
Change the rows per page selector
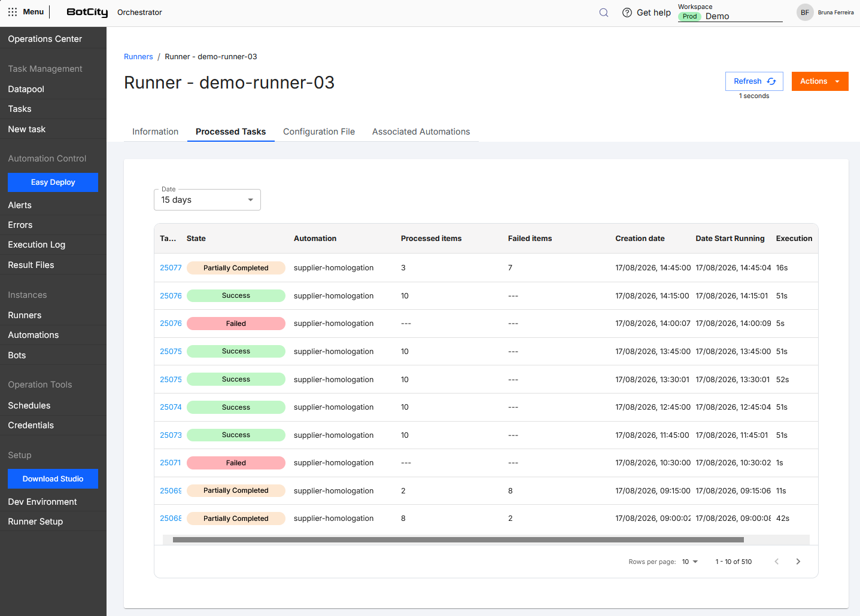[690, 562]
